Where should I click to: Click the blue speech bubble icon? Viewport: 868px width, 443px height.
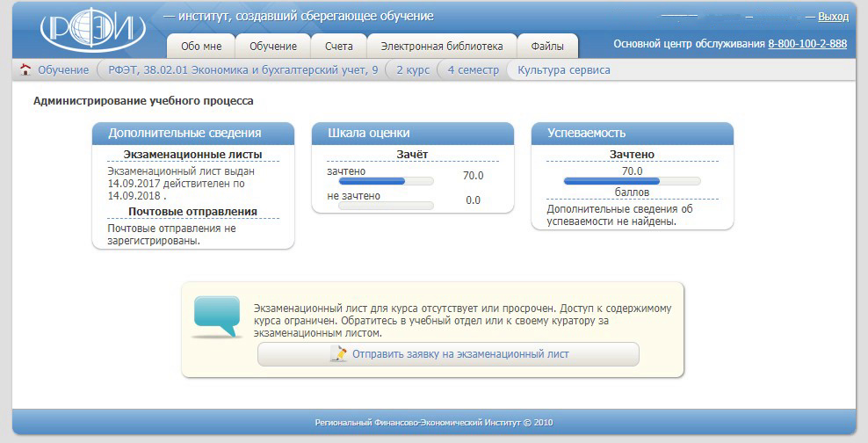[x=216, y=316]
